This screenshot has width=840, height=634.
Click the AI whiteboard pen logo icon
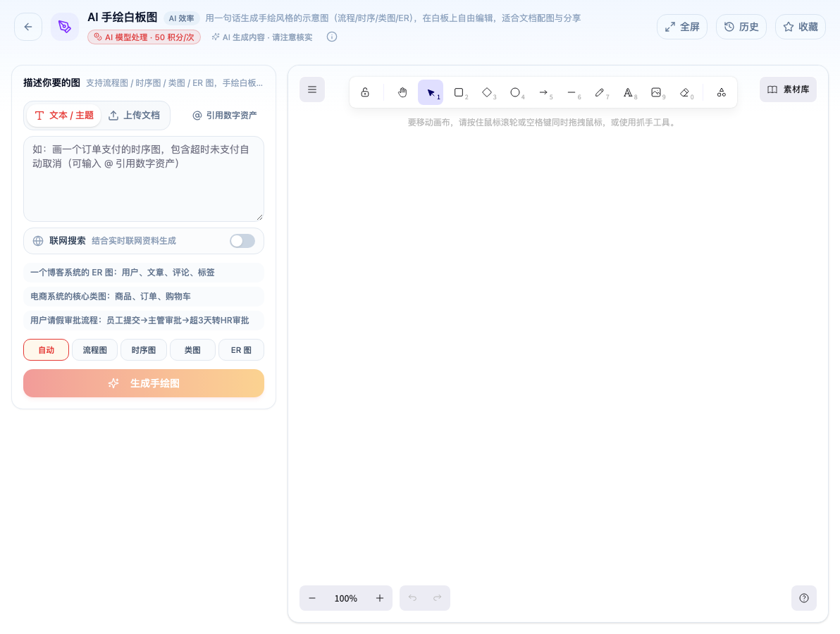65,27
